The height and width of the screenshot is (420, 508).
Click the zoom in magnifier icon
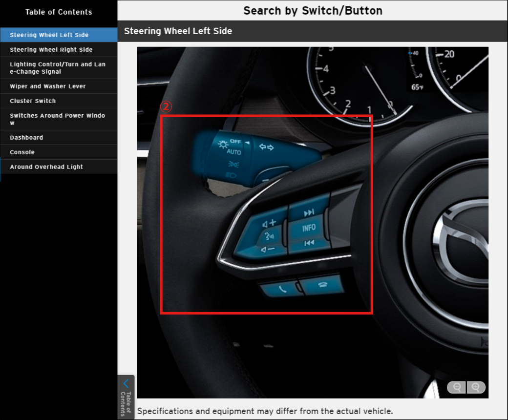[x=476, y=387]
